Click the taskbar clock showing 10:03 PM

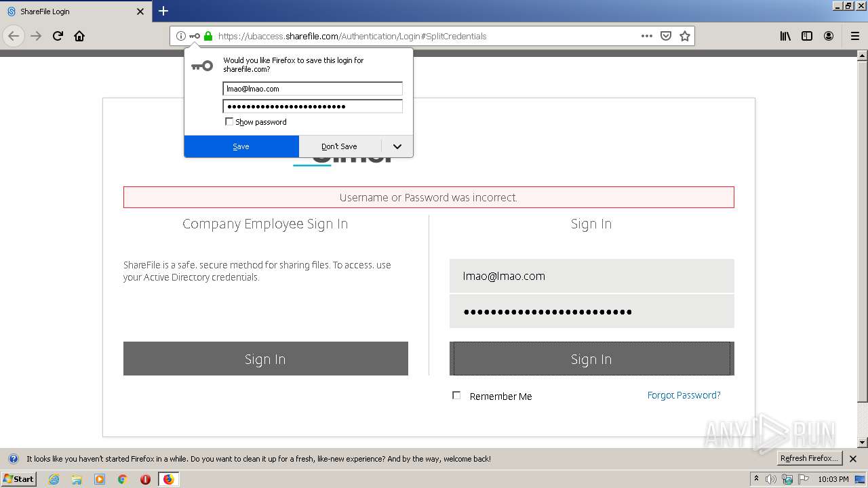[x=833, y=479]
